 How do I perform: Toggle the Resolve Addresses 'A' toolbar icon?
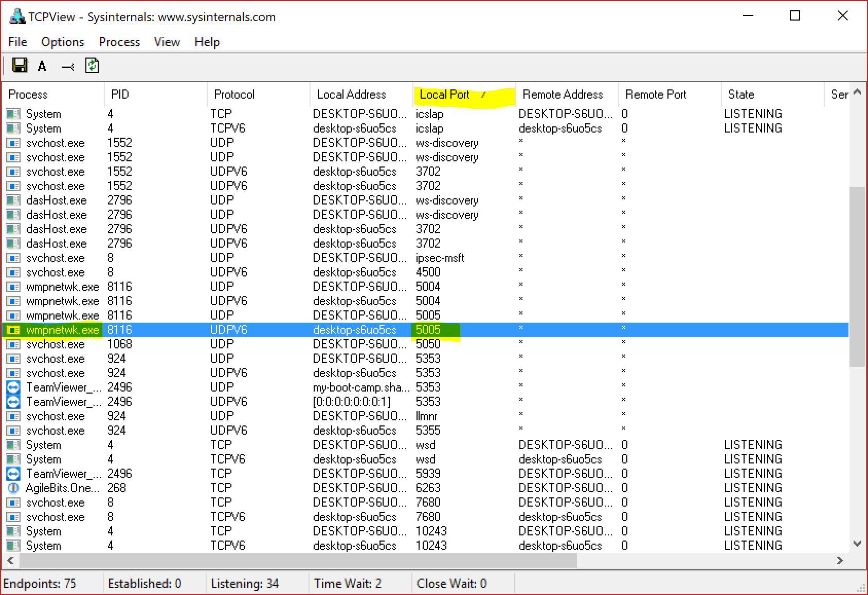[42, 66]
